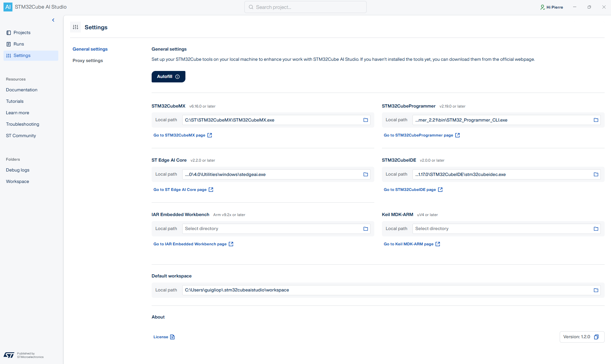Click IAR Embedded Workbench Select directory field
This screenshot has height=364, width=611.
(276, 229)
